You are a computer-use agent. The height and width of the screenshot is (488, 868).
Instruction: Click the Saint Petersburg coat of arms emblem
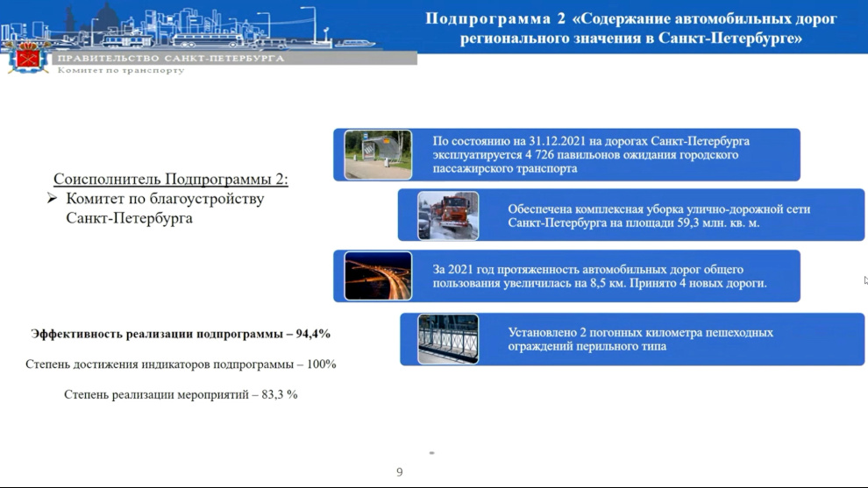pos(28,57)
